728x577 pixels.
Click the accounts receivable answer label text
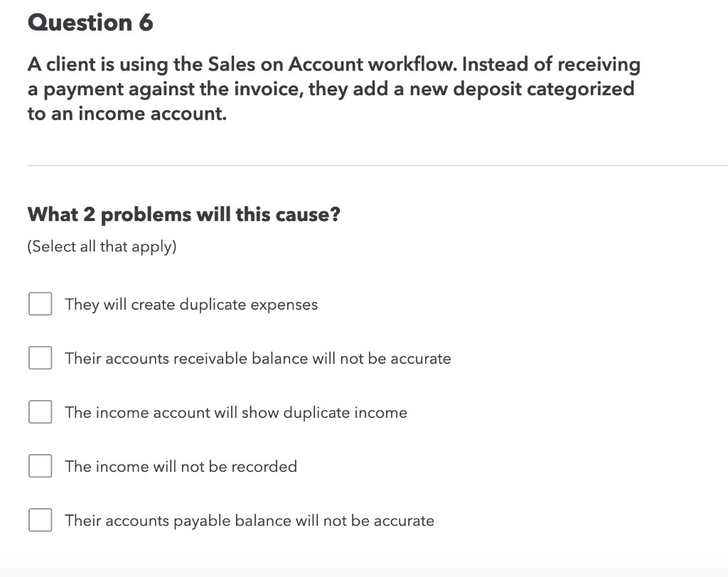(x=257, y=358)
